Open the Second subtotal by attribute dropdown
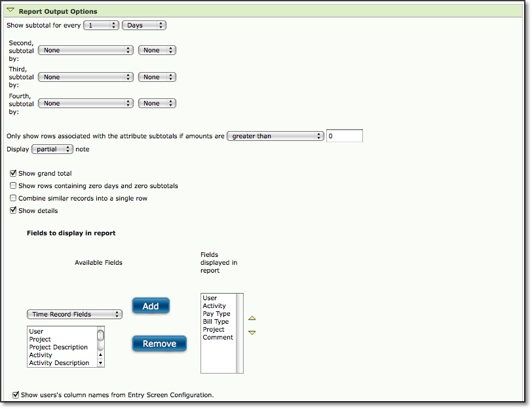 point(85,50)
